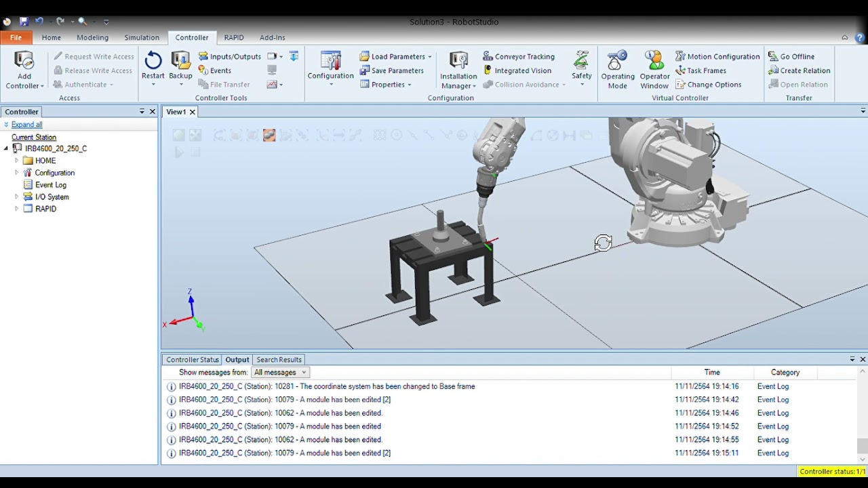
Task: Close the Controller browser panel
Action: pos(153,112)
